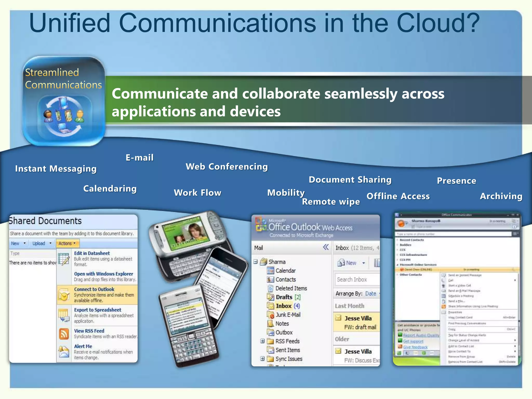
Task: Expand the Other Contacts group
Action: (397, 275)
